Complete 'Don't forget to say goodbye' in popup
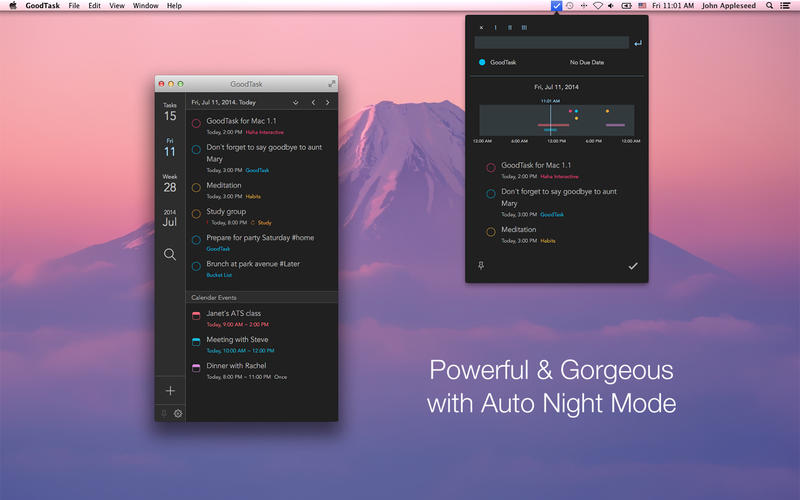800x500 pixels. (x=491, y=194)
